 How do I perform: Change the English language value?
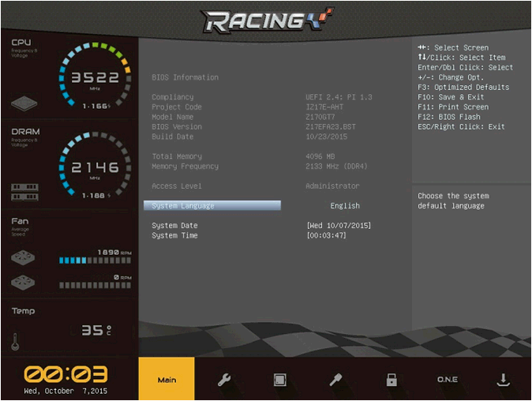345,205
